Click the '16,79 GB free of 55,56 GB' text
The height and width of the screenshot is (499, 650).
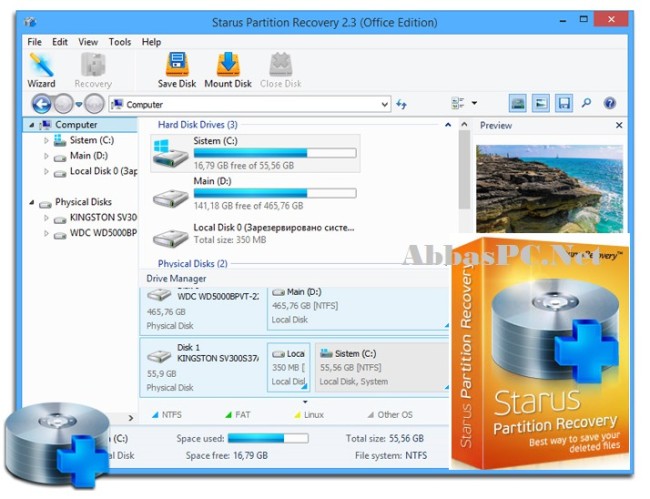pos(244,165)
